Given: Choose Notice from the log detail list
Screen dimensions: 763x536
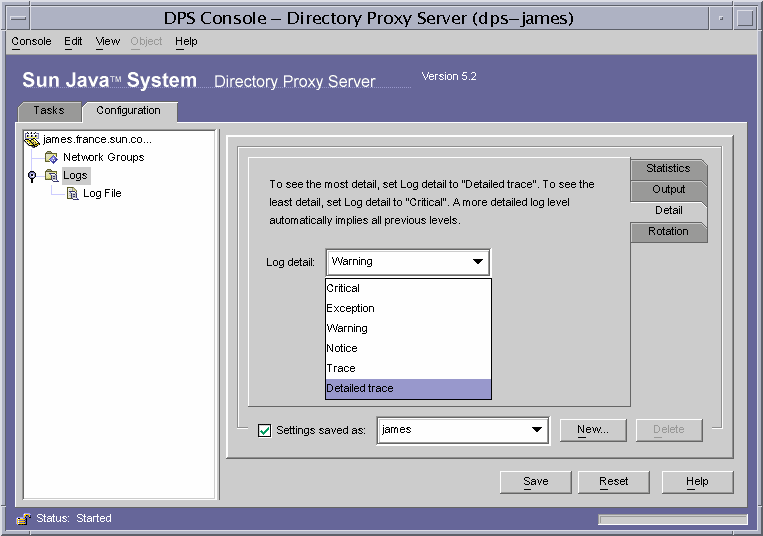Looking at the screenshot, I should (x=408, y=348).
